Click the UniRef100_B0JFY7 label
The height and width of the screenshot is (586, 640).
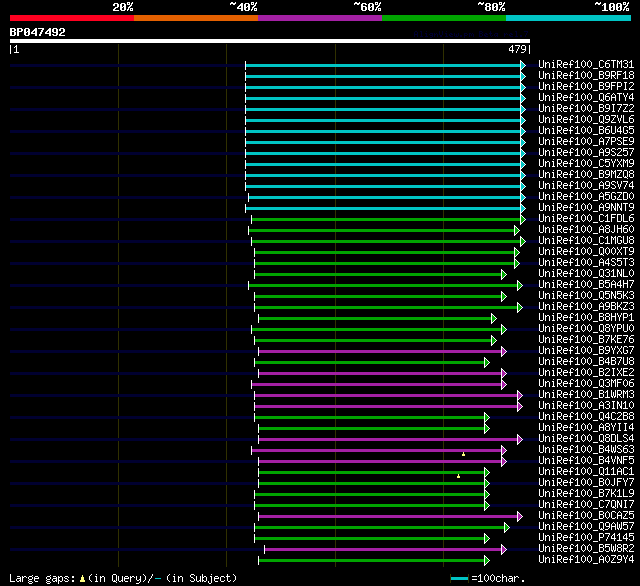click(586, 483)
